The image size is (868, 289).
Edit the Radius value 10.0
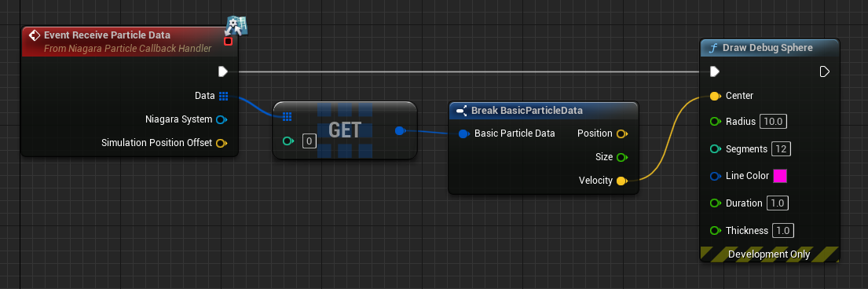click(x=773, y=121)
